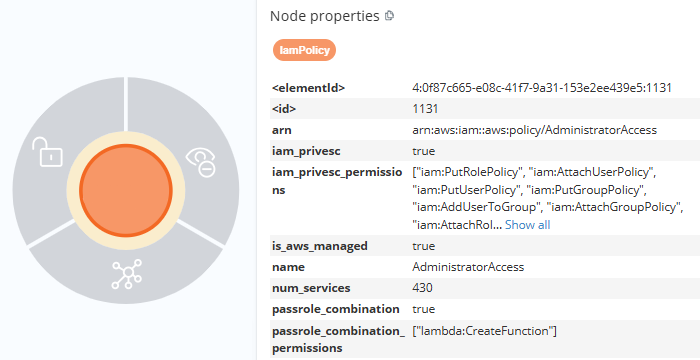Click the <id> value 1131
This screenshot has width=700, height=360.
[425, 109]
